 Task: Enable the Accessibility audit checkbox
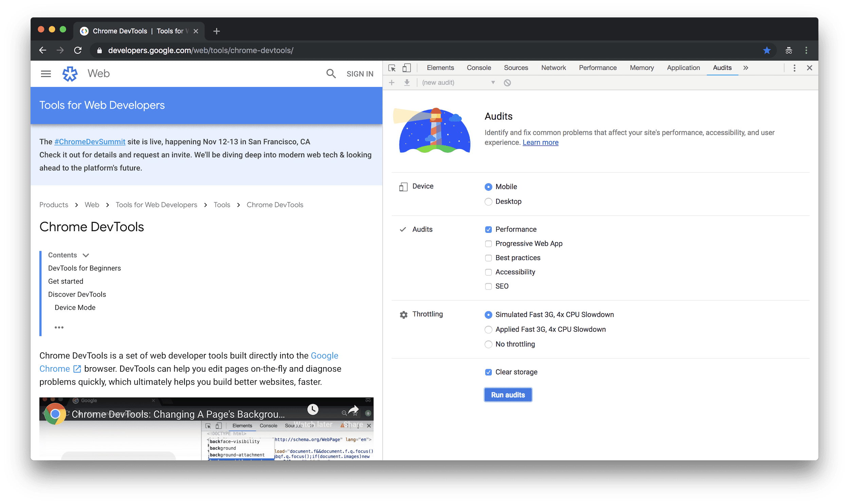(x=488, y=272)
